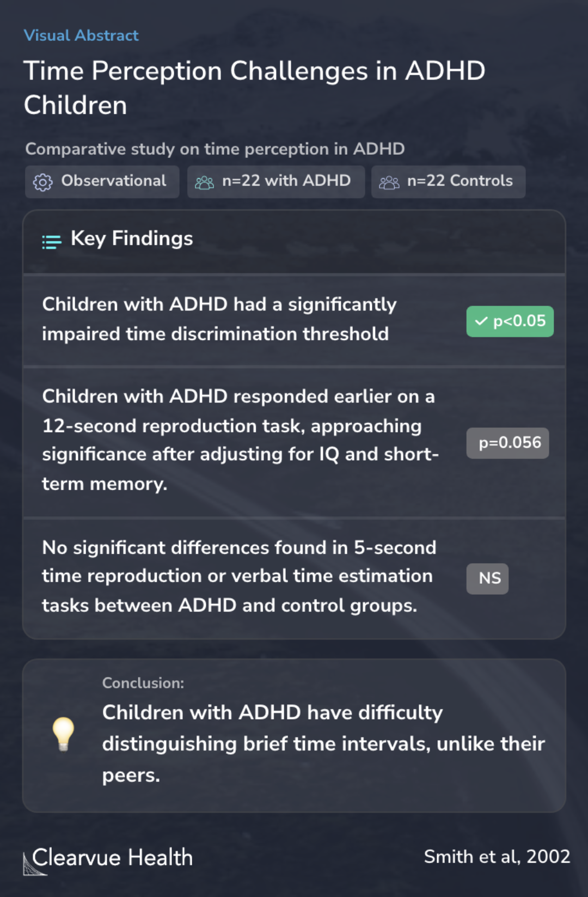Select the n=22 with ADHD tag
Viewport: 588px width, 897px height.
275,181
